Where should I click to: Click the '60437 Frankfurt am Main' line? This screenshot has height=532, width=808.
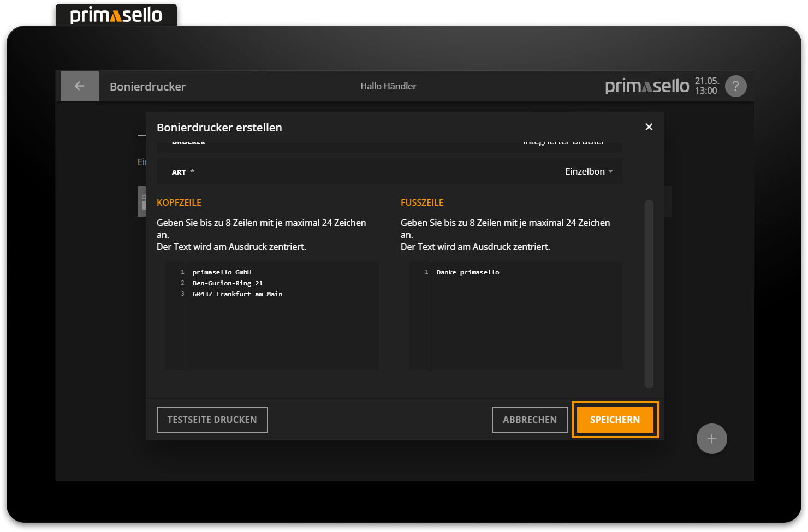coord(237,294)
